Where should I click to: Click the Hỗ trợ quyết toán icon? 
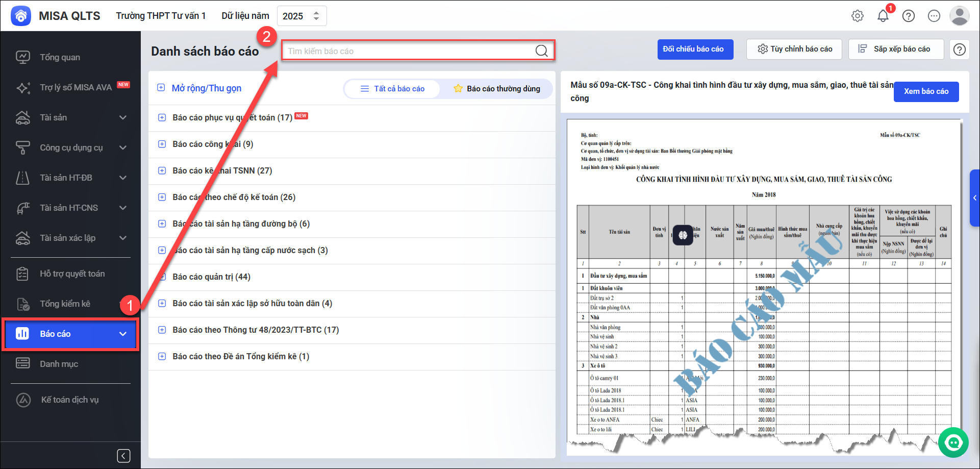[22, 274]
